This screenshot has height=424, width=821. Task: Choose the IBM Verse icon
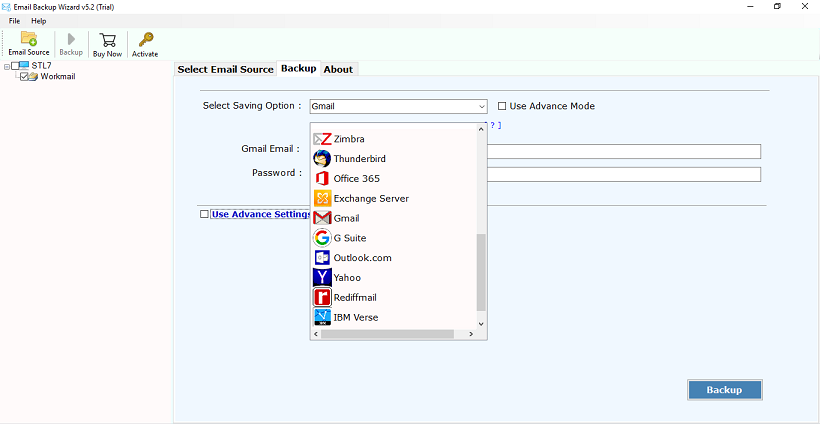(322, 317)
